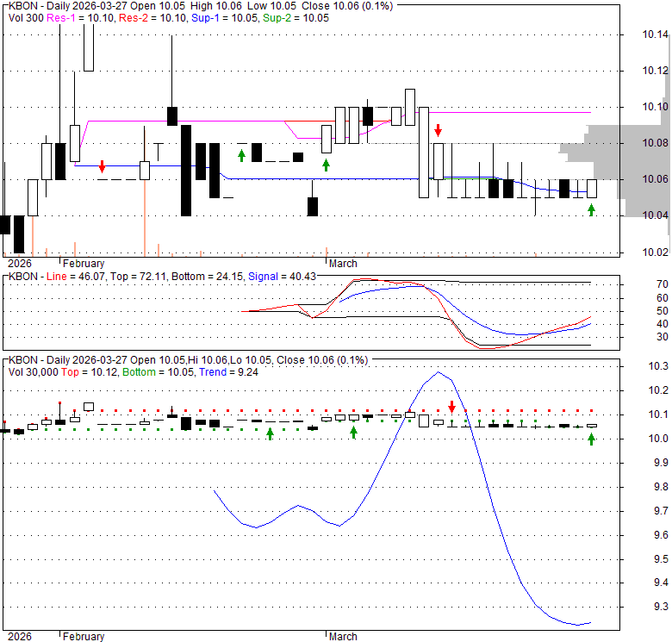Click the blue 'Sup-1' legend label
This screenshot has height=642, width=672.
point(205,18)
